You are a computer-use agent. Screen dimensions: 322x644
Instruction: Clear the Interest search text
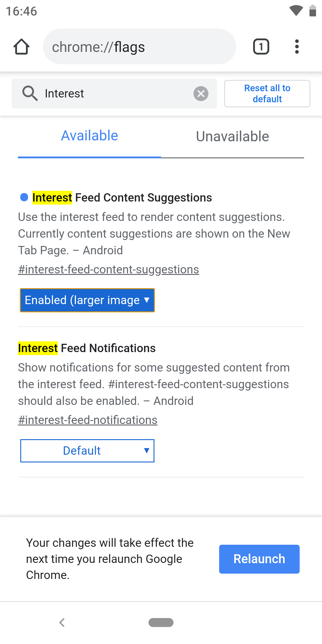pos(201,94)
